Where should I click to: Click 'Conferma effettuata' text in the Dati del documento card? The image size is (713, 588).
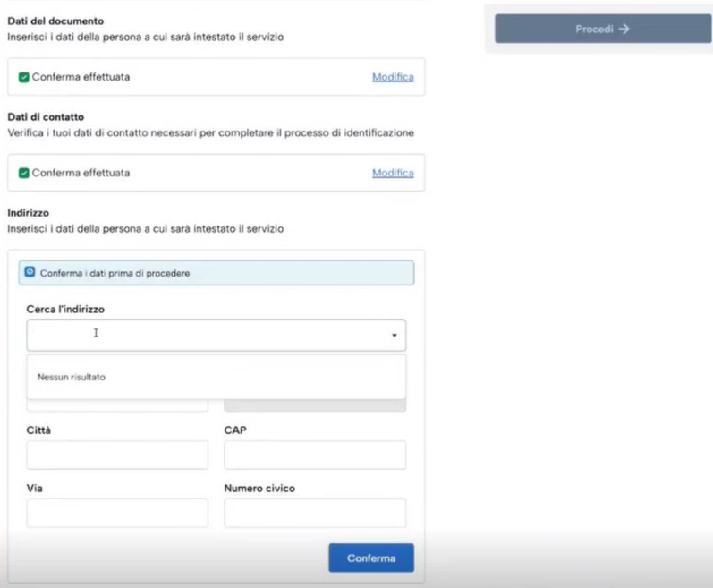point(81,78)
